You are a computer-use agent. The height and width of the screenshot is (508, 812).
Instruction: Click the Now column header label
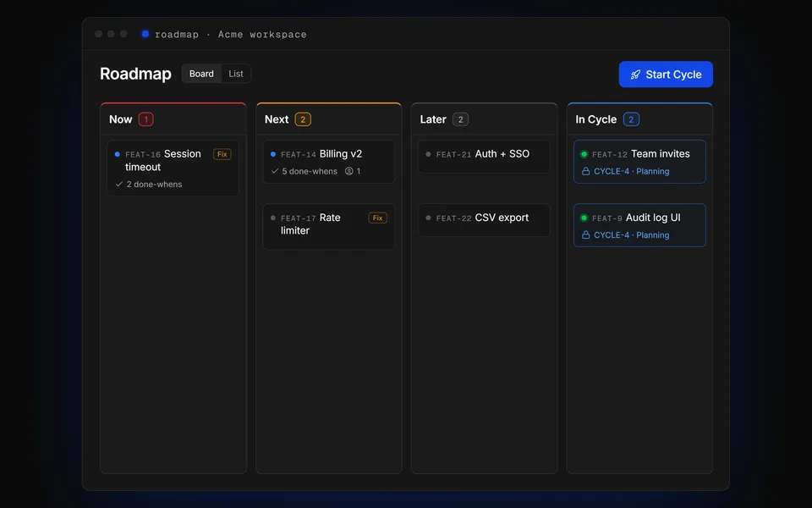coord(121,119)
